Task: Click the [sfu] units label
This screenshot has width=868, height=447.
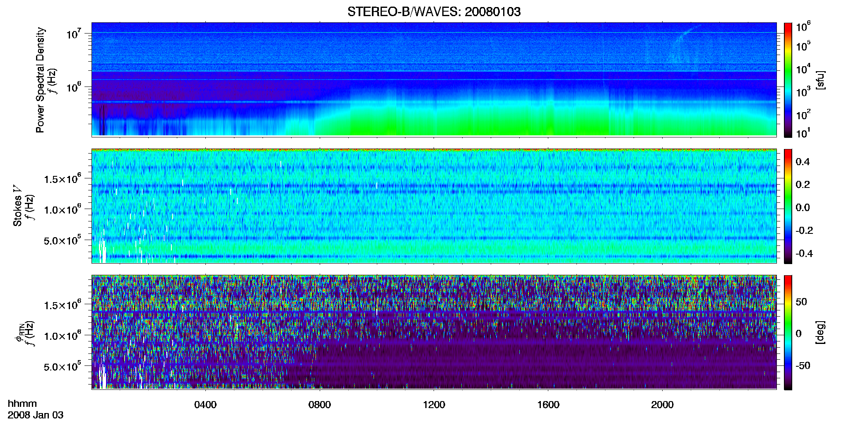Action: coord(820,80)
